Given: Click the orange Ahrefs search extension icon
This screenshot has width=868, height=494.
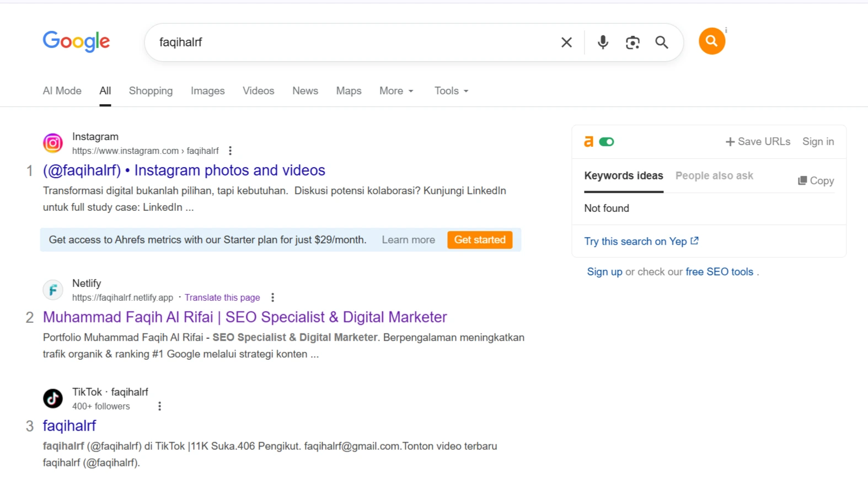Looking at the screenshot, I should (x=711, y=41).
